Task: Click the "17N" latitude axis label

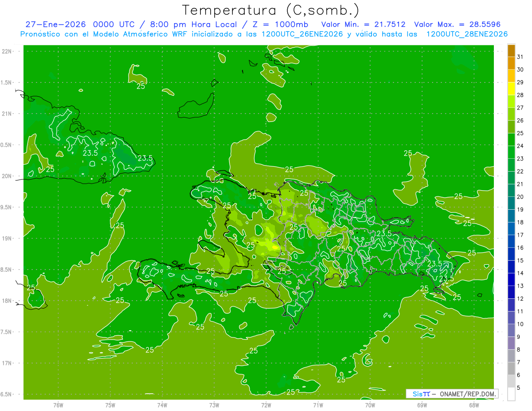Action: pos(7,364)
